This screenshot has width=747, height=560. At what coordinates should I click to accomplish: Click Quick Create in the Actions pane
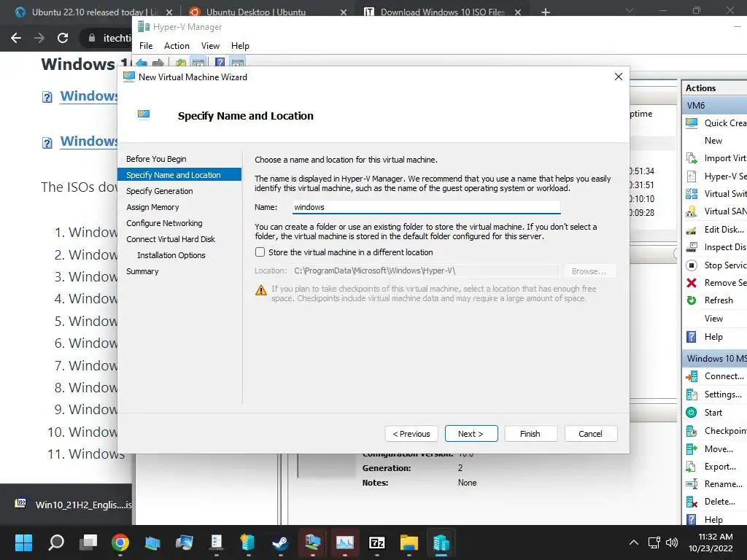pos(716,122)
